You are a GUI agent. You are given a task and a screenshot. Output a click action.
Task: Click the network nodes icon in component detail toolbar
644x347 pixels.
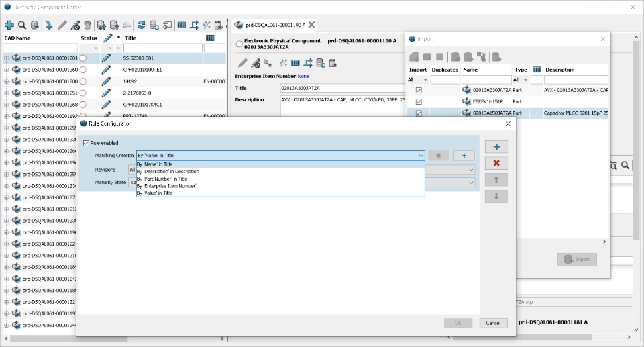(x=283, y=63)
